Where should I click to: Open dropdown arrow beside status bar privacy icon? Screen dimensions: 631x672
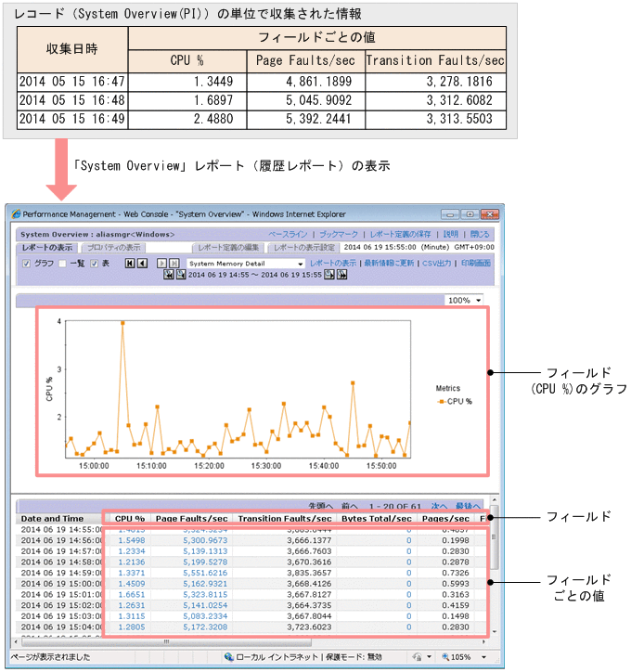point(429,657)
